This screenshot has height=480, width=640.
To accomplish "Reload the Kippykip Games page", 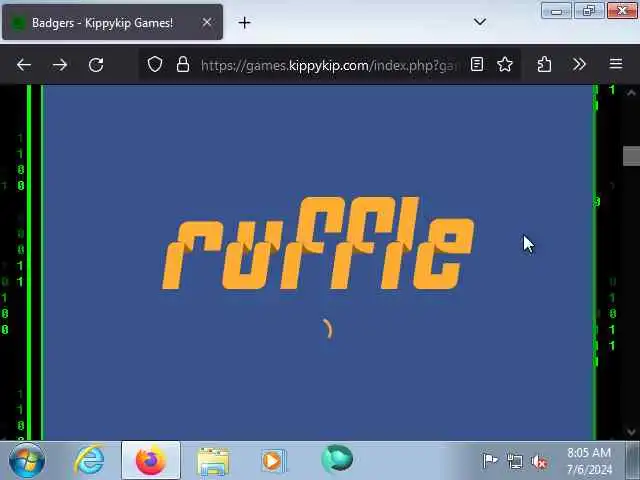I will pyautogui.click(x=96, y=64).
